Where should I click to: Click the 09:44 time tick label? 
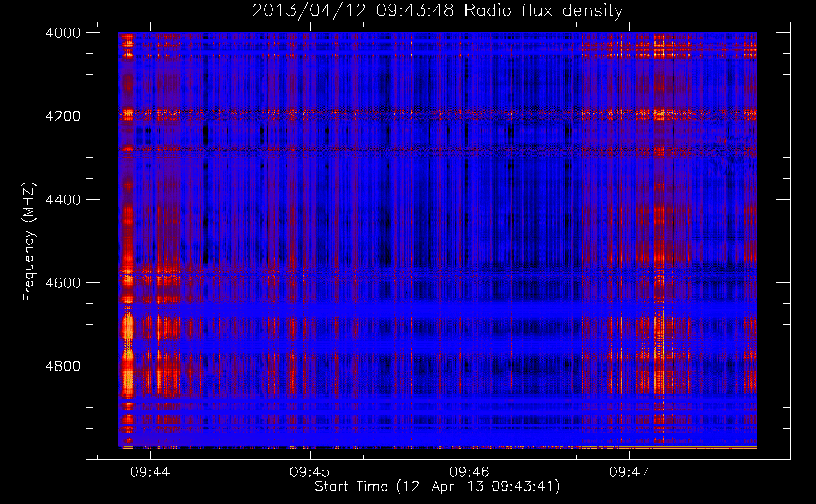pyautogui.click(x=150, y=472)
